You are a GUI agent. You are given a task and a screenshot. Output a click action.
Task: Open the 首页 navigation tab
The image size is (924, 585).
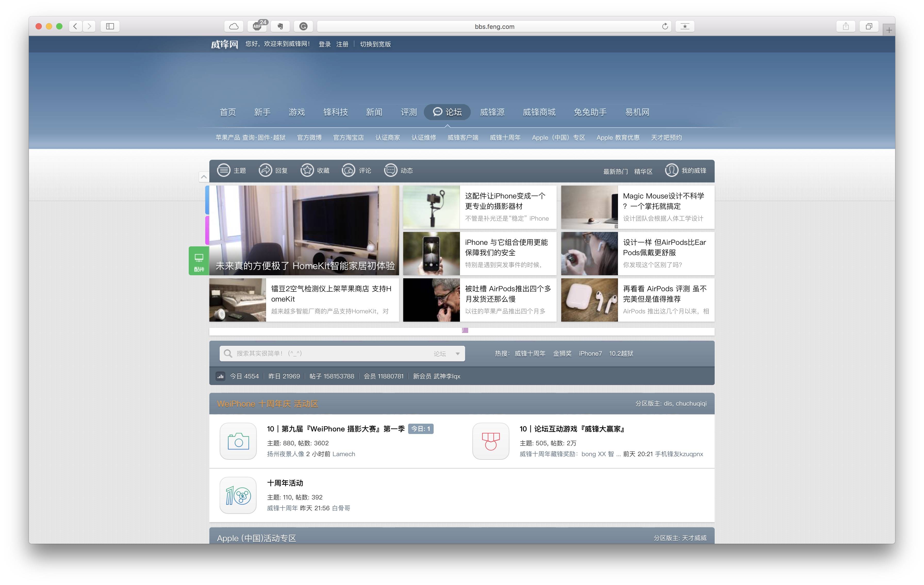pyautogui.click(x=228, y=112)
